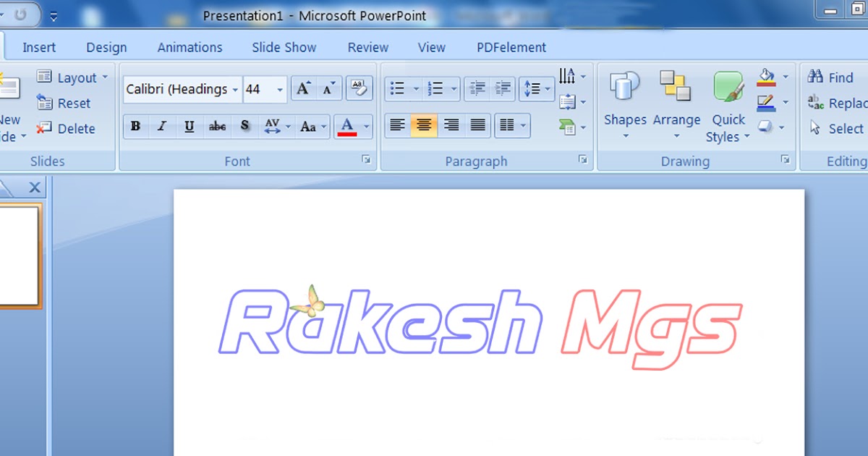
Task: Open the font size dropdown
Action: point(281,89)
